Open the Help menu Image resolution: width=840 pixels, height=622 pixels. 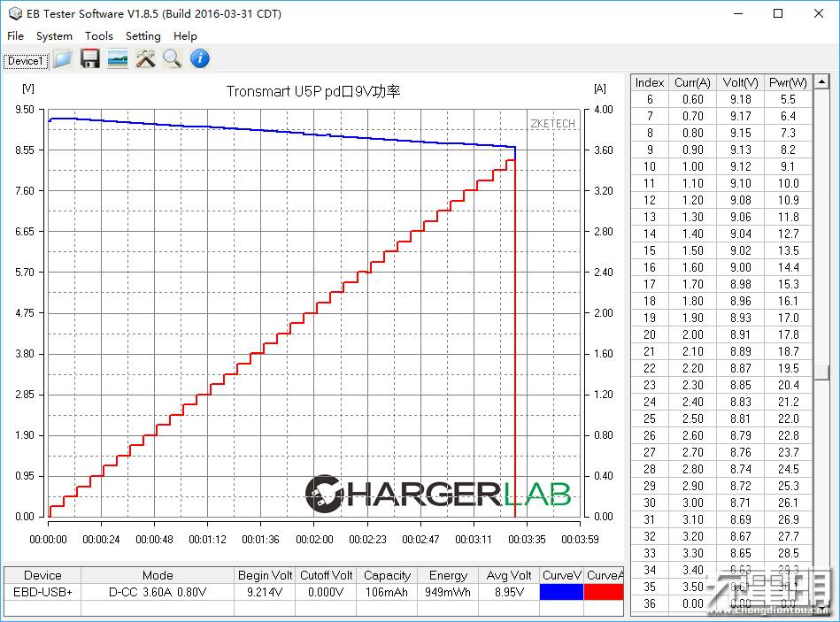185,36
